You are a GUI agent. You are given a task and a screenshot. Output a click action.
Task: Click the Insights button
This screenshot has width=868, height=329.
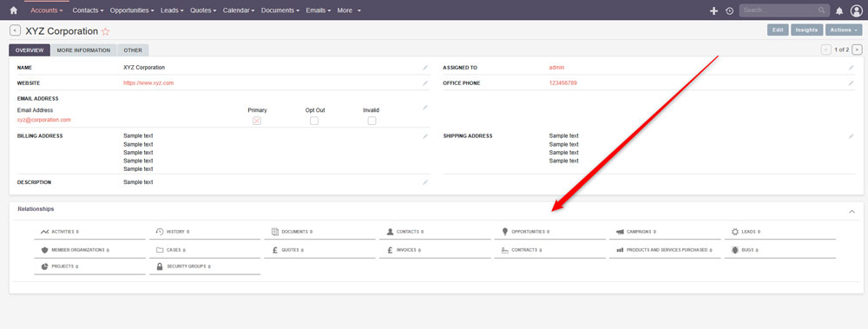tap(807, 30)
